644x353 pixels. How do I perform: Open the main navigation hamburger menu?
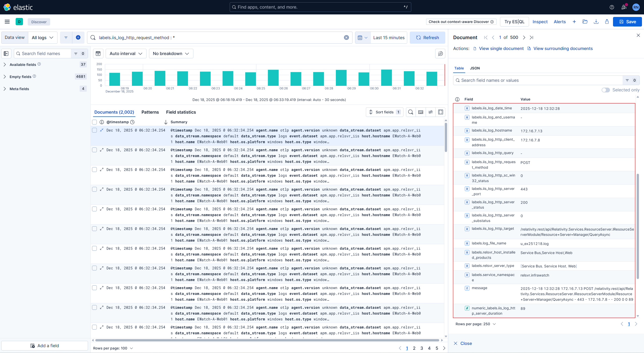7,21
